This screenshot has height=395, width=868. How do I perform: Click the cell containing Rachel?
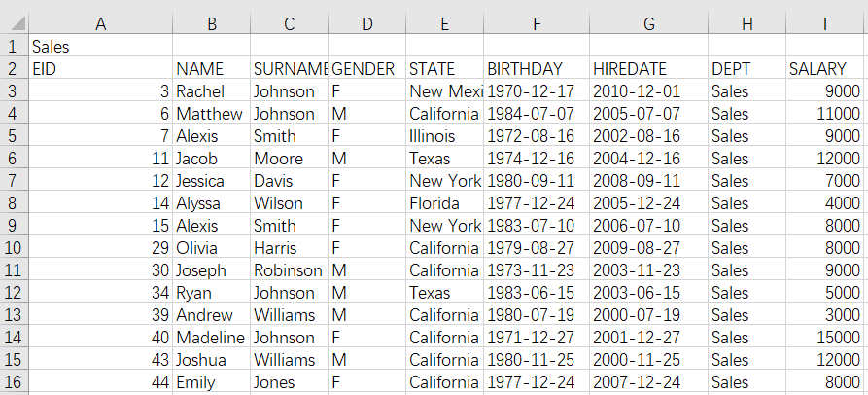click(x=211, y=91)
